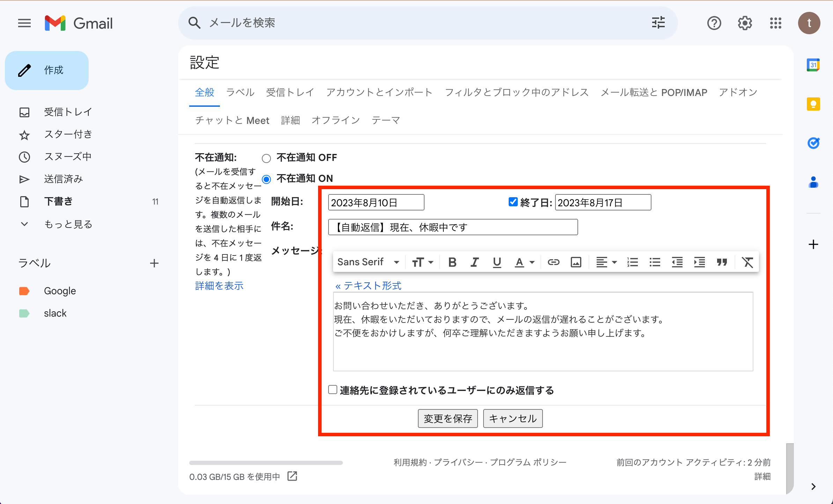Click 変更を保存 button

(x=448, y=418)
